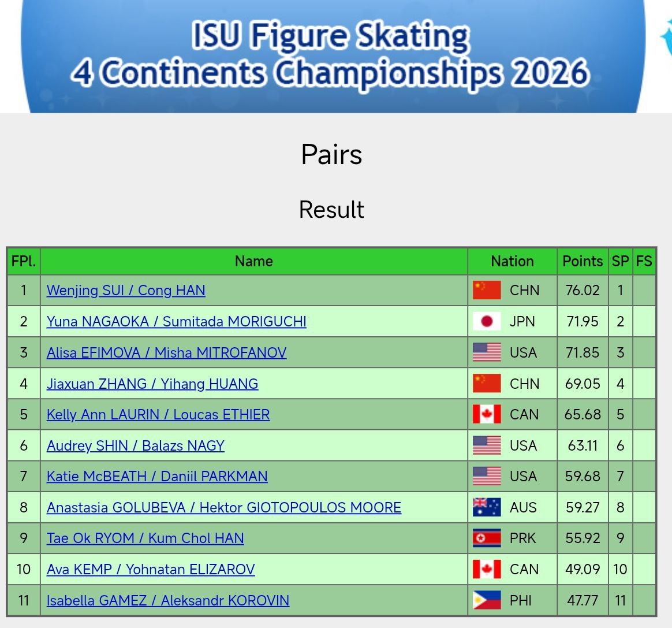Viewport: 672px width, 628px height.
Task: Open Jiaxuan ZHANG / Yihang HUANG link
Action: (x=152, y=384)
